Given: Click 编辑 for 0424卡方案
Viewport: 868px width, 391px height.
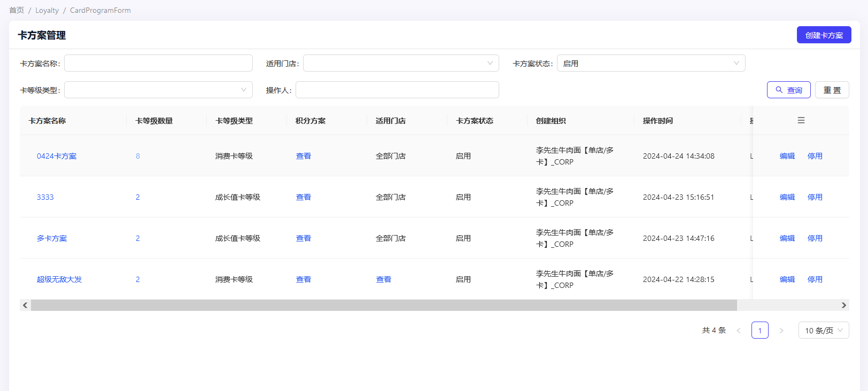Looking at the screenshot, I should click(x=787, y=156).
